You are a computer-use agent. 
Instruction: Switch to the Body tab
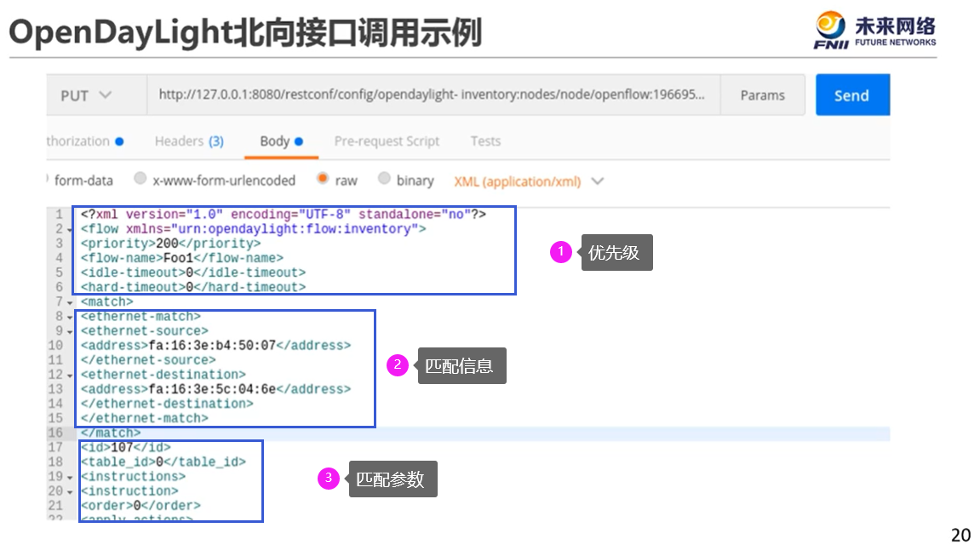tap(281, 141)
